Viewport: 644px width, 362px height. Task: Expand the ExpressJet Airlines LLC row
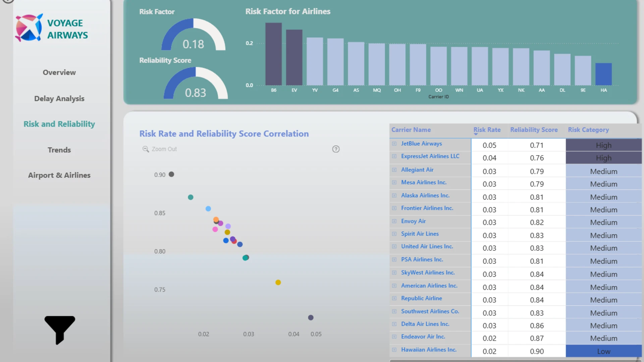(x=394, y=156)
